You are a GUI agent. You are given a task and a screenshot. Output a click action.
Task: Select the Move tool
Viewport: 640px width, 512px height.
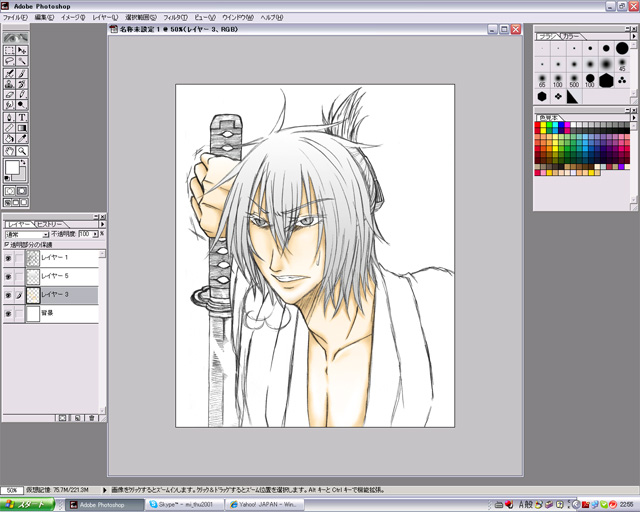[x=22, y=50]
